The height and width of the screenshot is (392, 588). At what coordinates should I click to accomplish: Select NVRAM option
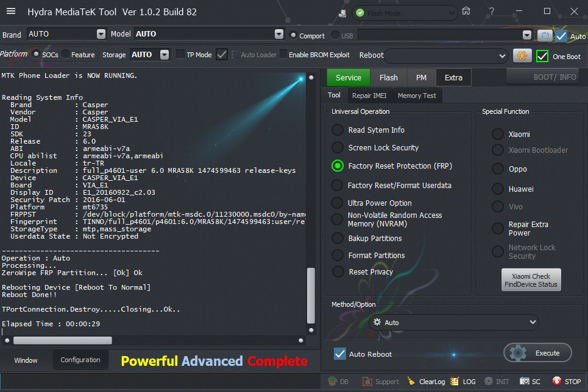(x=337, y=219)
